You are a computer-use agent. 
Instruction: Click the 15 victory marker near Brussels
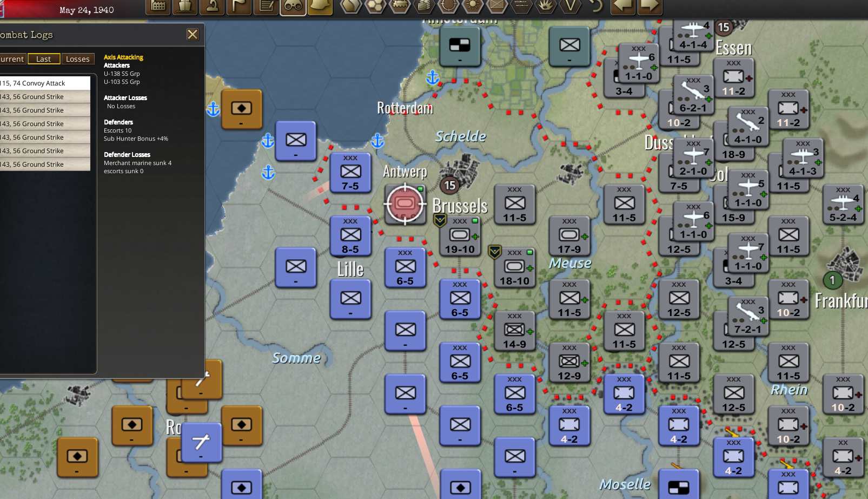click(x=450, y=186)
